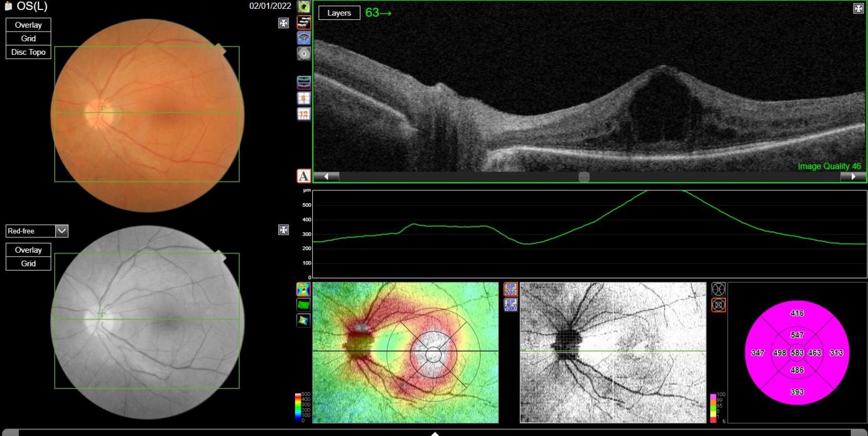The height and width of the screenshot is (436, 868).
Task: Select the concentric ETDRS sector grid icon
Action: (719, 305)
